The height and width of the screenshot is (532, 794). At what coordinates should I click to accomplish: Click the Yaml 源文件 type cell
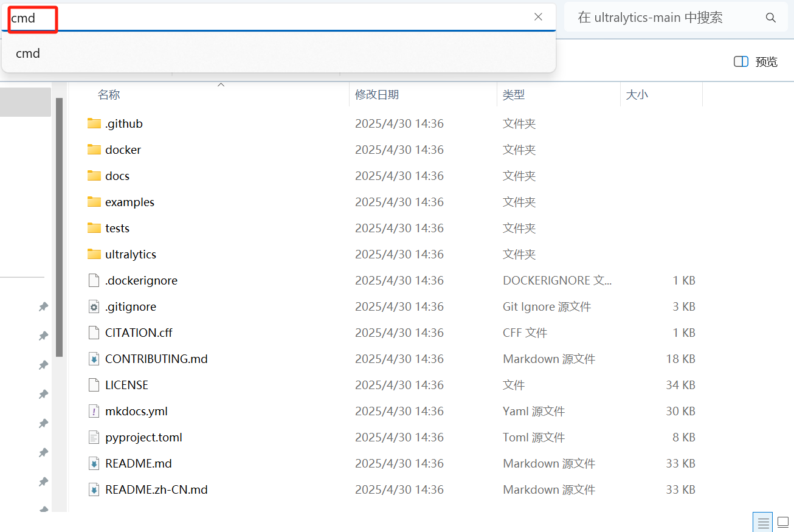[x=534, y=411]
